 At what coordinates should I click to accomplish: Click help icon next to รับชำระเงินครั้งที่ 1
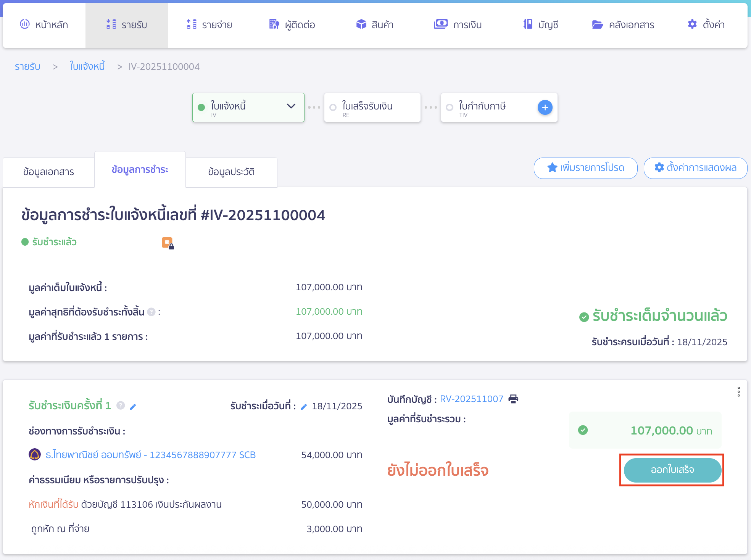coord(121,406)
